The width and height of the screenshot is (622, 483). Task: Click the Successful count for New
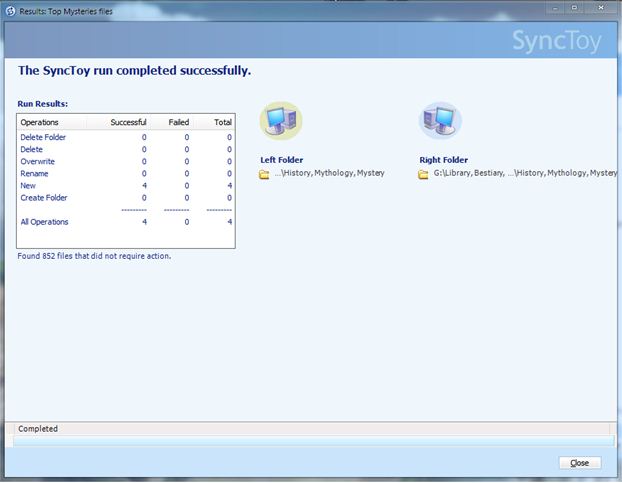click(x=144, y=186)
